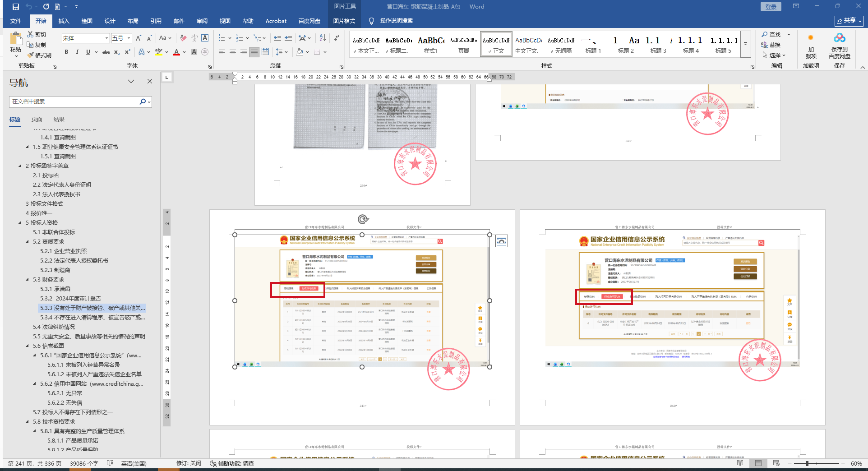Apply the 无间隔 style
The width and height of the screenshot is (868, 471).
click(561, 44)
